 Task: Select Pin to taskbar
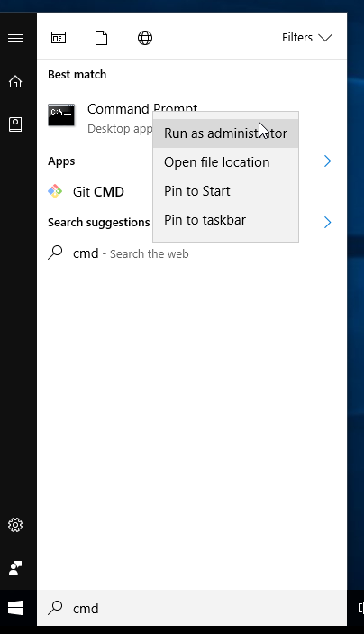(x=225, y=220)
